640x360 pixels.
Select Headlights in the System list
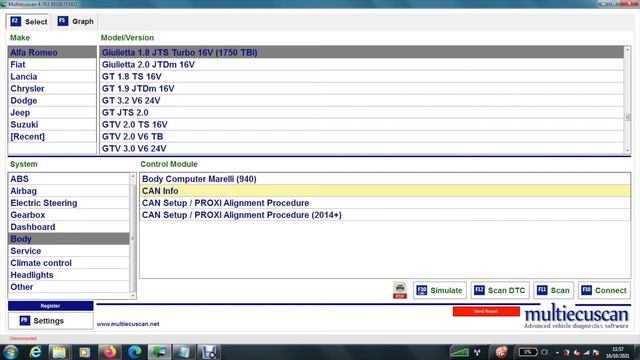[x=69, y=275]
